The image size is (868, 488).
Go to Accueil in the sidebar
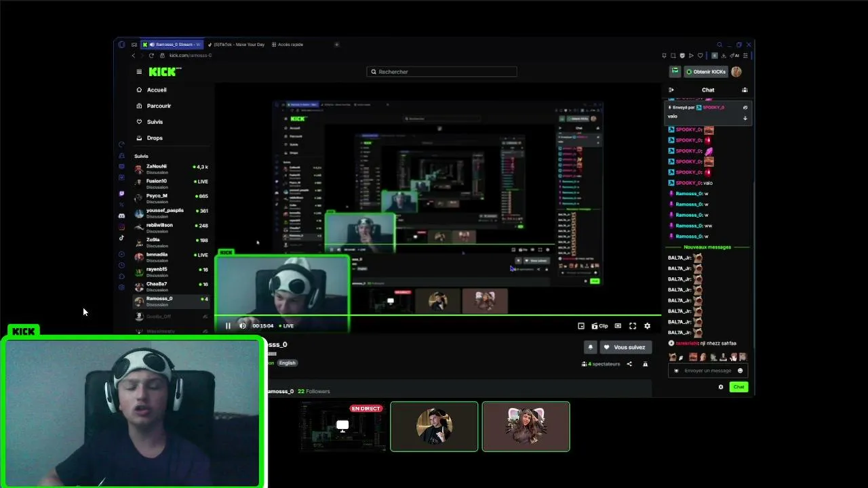click(x=151, y=89)
